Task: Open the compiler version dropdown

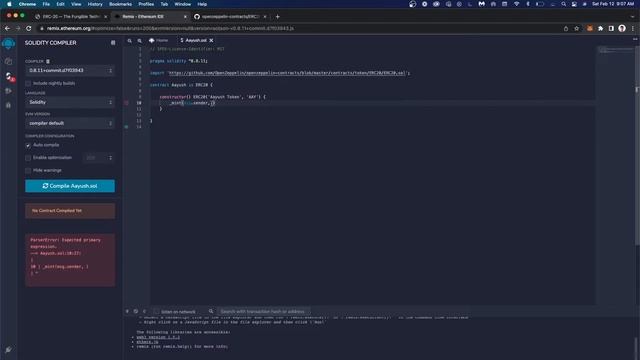Action: click(70, 71)
